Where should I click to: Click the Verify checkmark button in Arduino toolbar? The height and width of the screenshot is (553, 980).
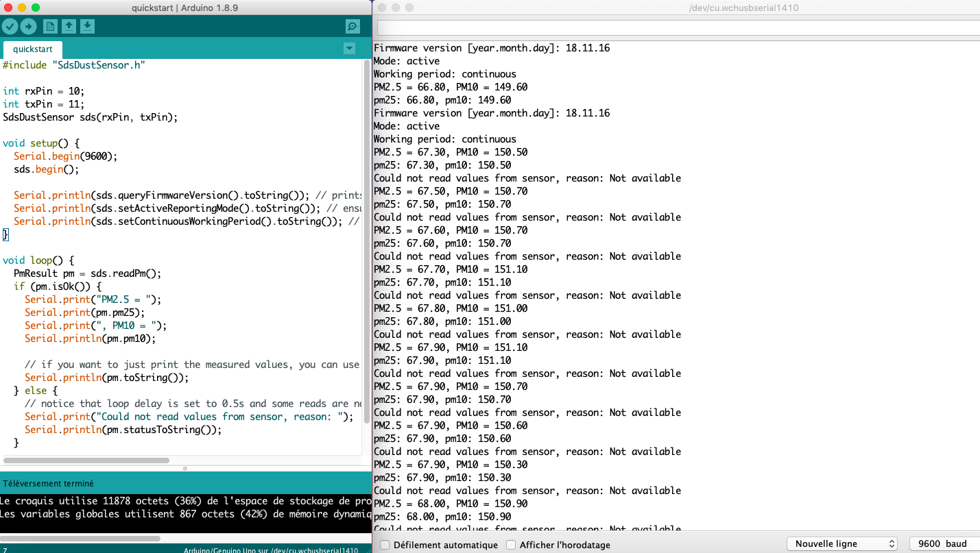[10, 27]
